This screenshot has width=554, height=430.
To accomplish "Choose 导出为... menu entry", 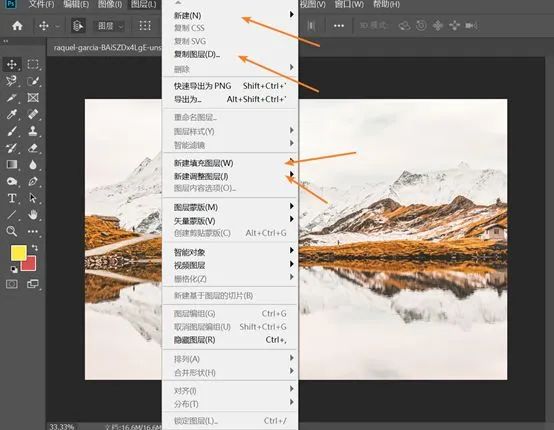I will pyautogui.click(x=230, y=99).
